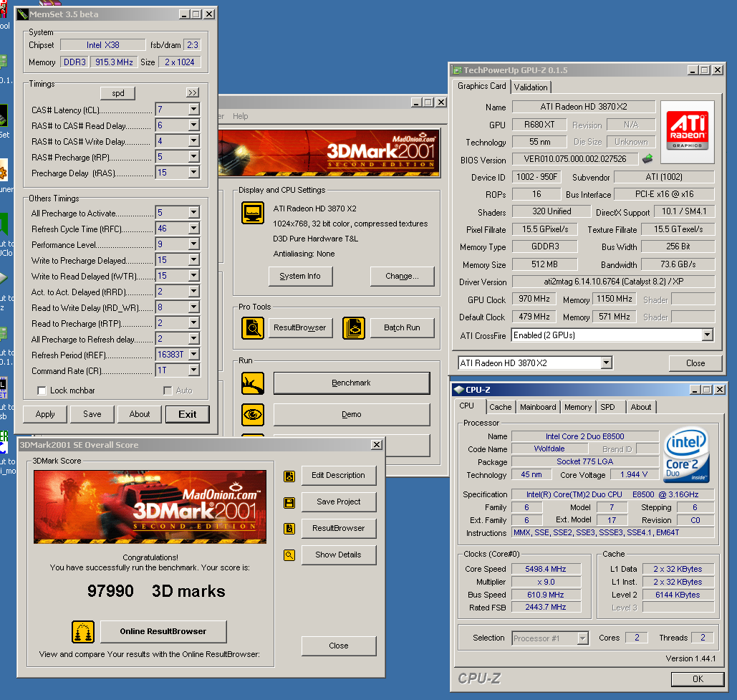This screenshot has width=737, height=700.
Task: Click the 97990 score text
Action: [x=110, y=591]
